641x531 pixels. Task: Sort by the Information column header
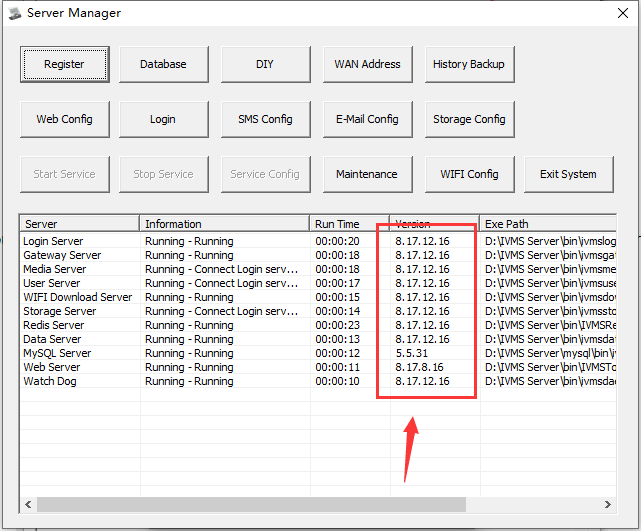[x=224, y=224]
